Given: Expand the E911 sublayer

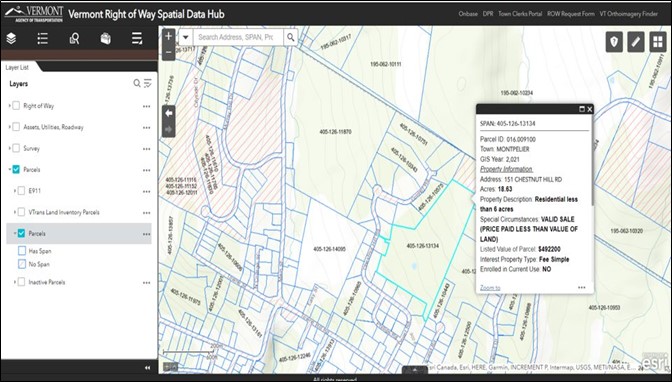Looking at the screenshot, I should [x=15, y=191].
